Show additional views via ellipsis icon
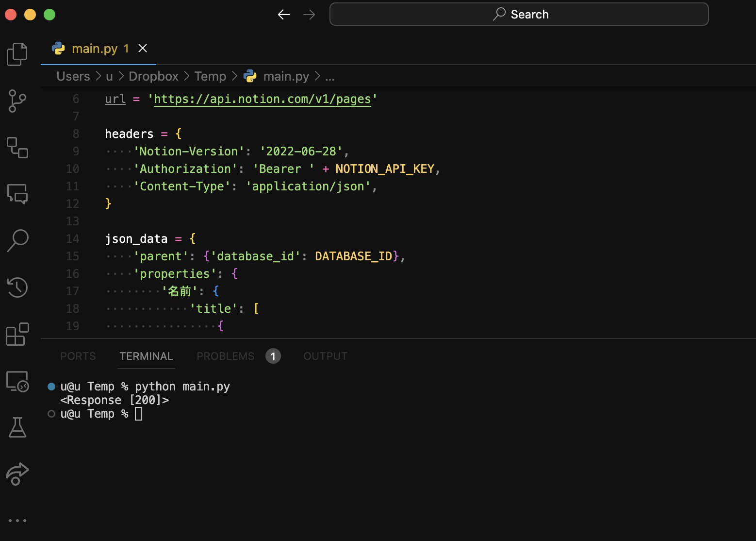This screenshot has height=541, width=756. coord(17,521)
